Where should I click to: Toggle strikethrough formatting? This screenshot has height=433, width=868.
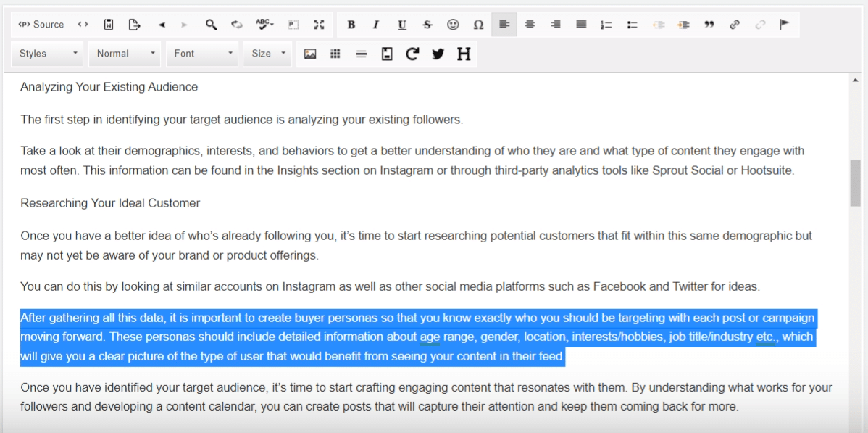click(x=427, y=25)
